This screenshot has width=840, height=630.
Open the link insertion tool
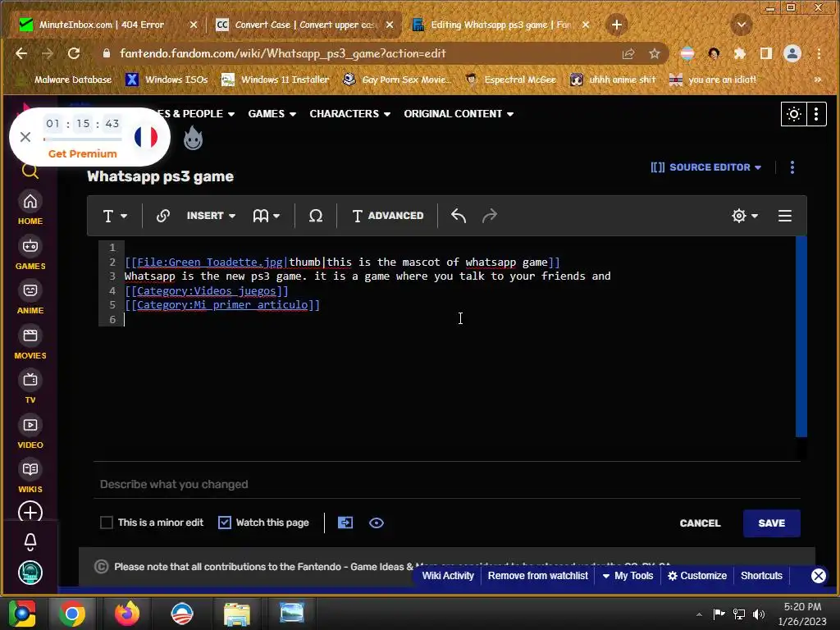163,216
